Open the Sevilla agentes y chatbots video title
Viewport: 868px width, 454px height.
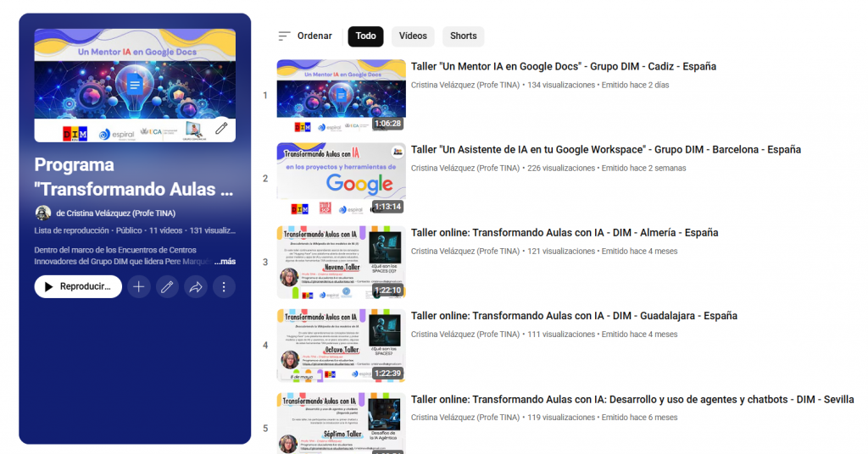pyautogui.click(x=632, y=400)
